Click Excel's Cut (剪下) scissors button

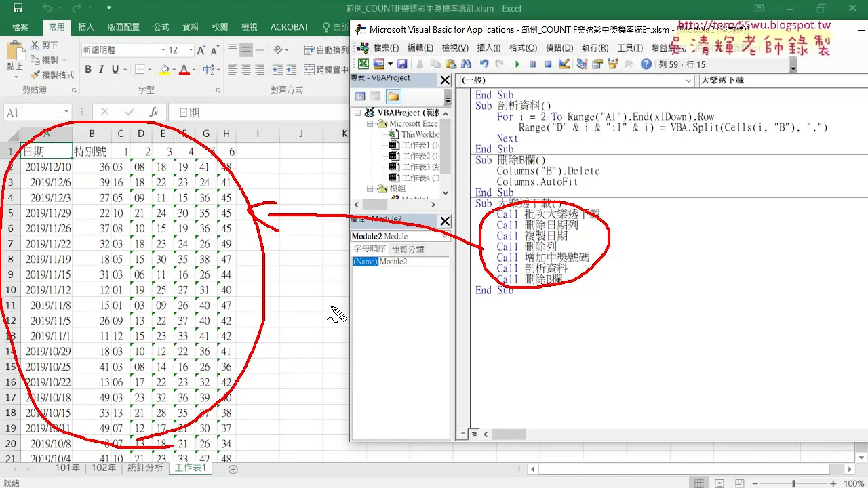tap(44, 45)
